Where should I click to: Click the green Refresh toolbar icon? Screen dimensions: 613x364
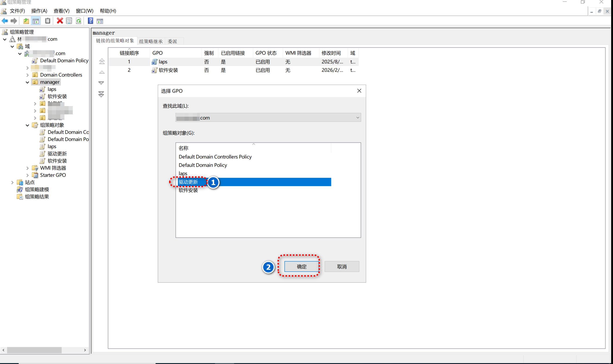pos(79,21)
